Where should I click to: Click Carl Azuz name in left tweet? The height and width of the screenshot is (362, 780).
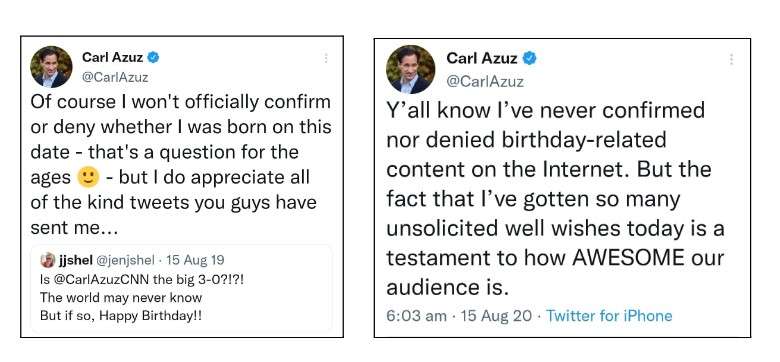coord(112,57)
